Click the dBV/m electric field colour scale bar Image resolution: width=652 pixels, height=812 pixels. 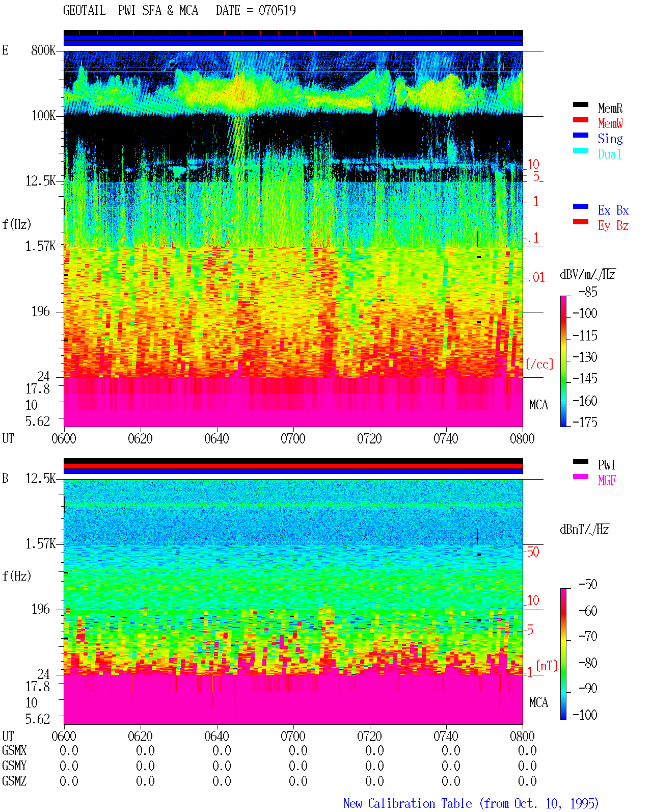click(x=563, y=361)
